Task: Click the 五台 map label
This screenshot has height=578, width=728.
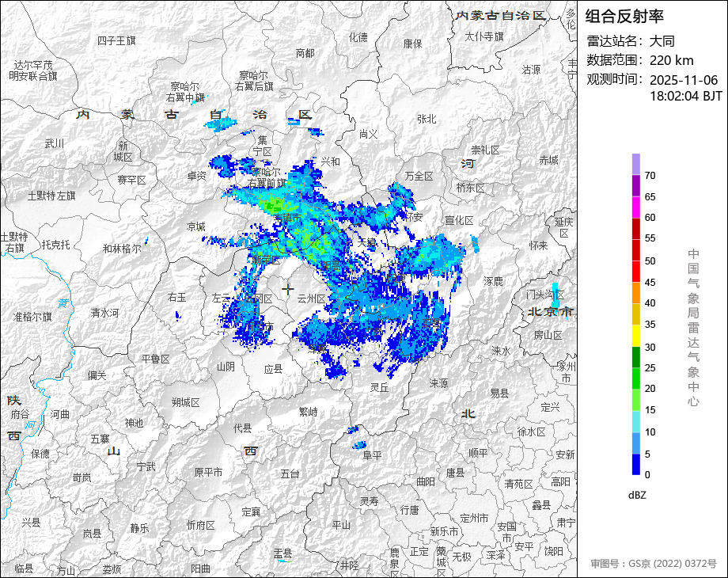Action: [290, 473]
